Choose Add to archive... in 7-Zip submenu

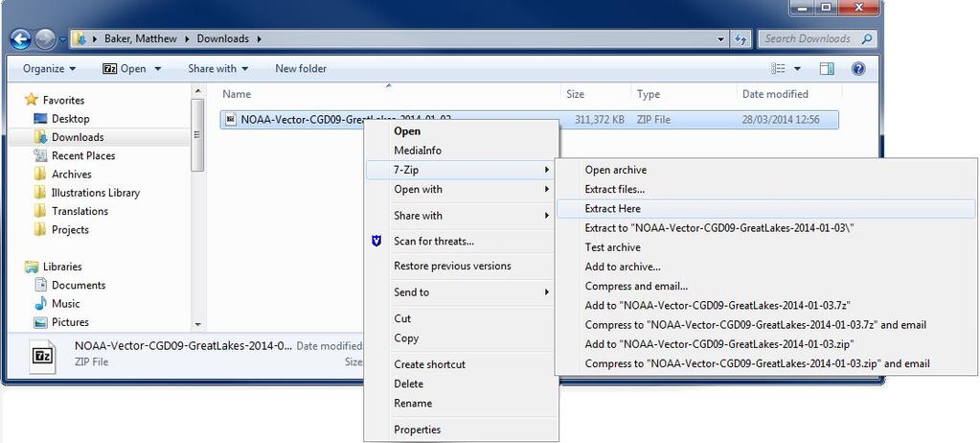point(765,268)
